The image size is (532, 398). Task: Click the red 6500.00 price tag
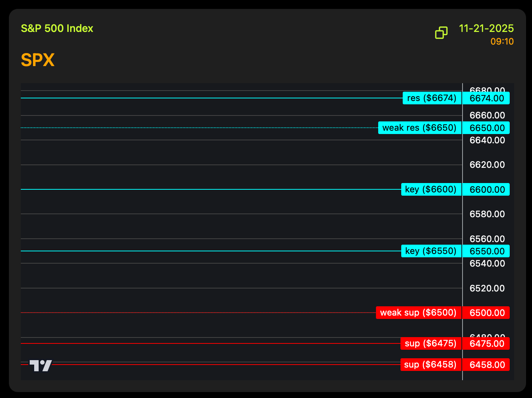point(486,313)
